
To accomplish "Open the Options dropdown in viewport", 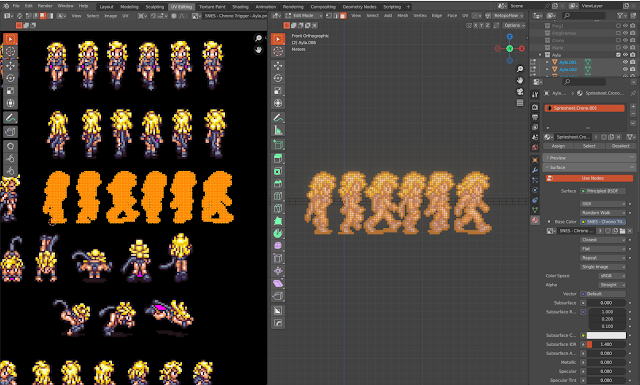I will click(514, 25).
